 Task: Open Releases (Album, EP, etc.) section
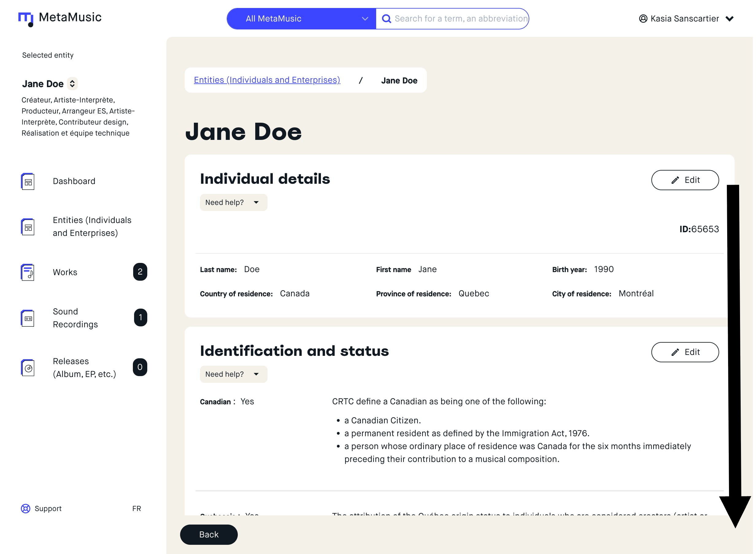coord(84,367)
